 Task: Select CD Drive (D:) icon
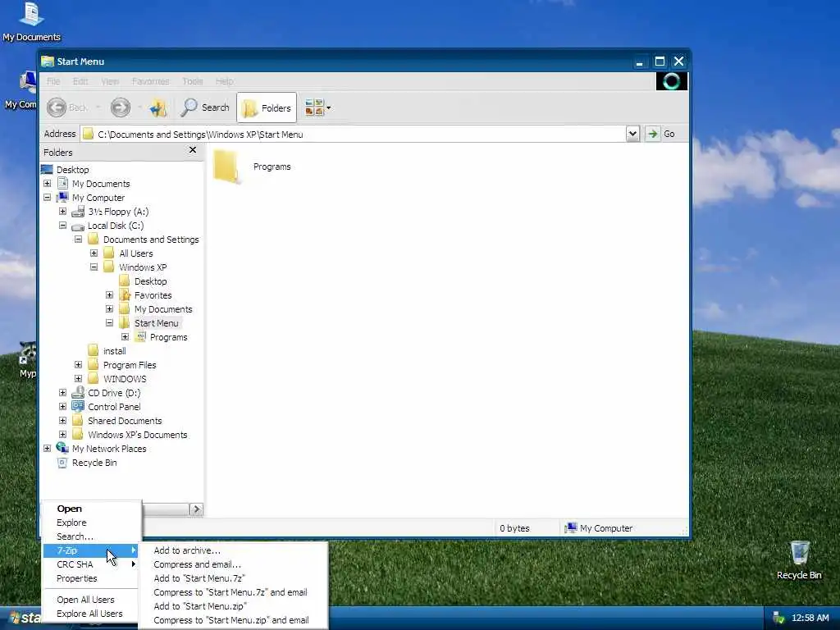coord(78,393)
